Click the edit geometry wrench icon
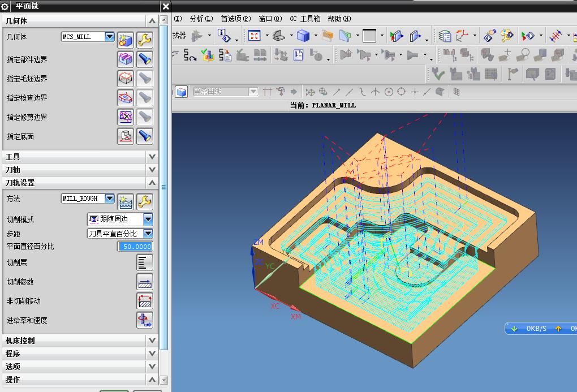 145,40
